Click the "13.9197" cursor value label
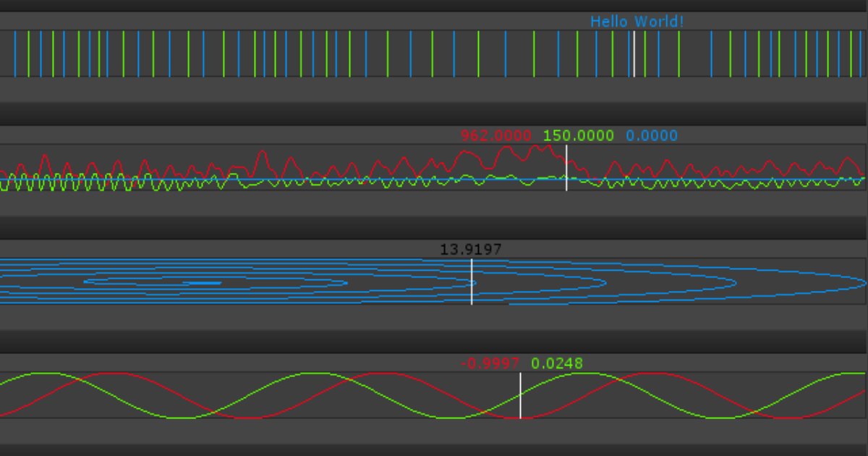 (x=471, y=248)
